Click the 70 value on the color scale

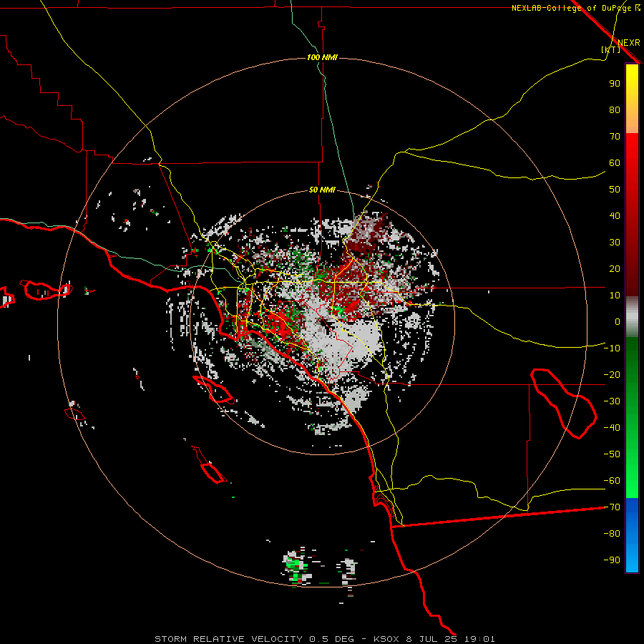tap(615, 137)
